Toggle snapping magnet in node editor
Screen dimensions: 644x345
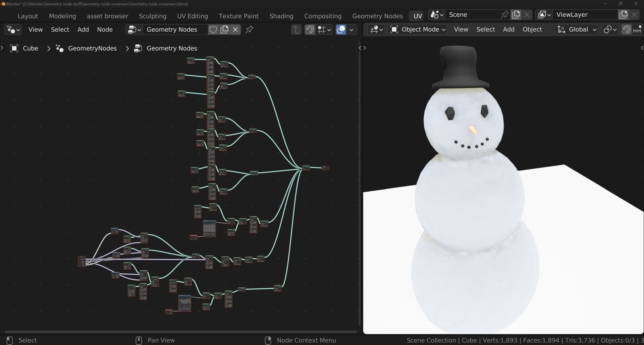point(310,29)
